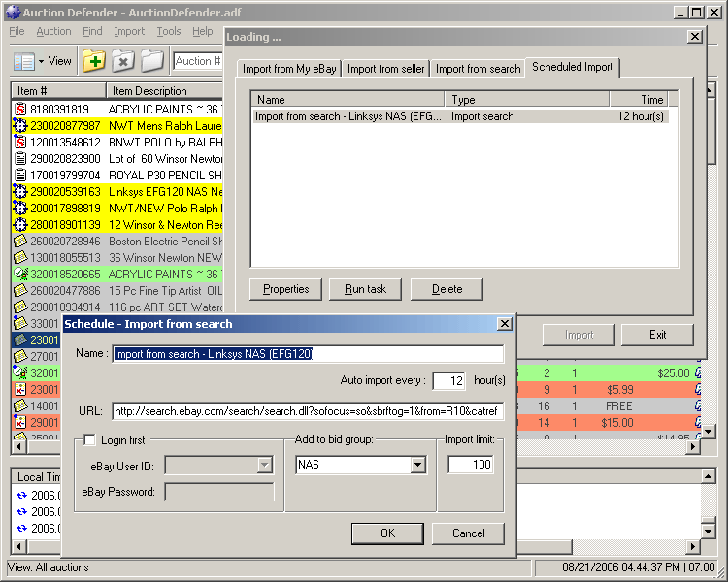Open the Add to bid group dropdown

(x=417, y=466)
